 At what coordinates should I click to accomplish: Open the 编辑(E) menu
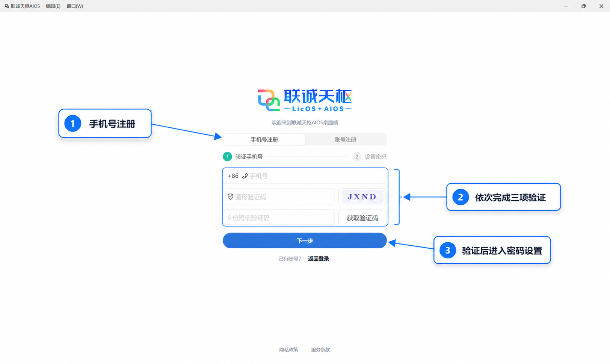[53, 6]
